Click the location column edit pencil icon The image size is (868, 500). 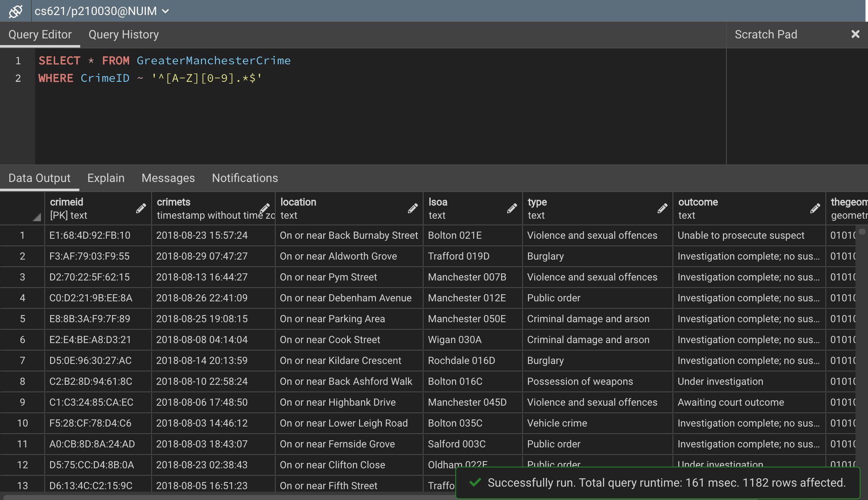point(413,208)
